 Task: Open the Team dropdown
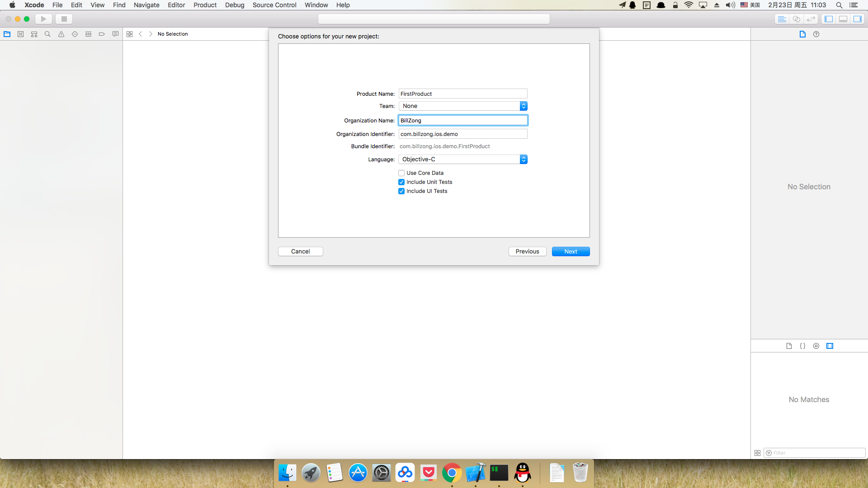pyautogui.click(x=463, y=106)
